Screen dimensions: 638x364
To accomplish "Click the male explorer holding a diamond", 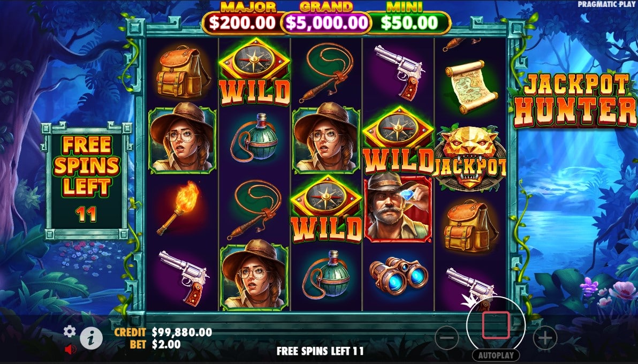I will tap(398, 207).
